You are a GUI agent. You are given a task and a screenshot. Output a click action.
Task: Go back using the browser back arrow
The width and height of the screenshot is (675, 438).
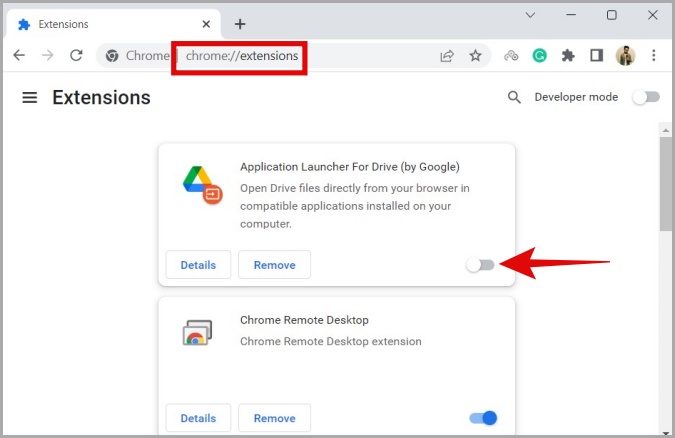19,55
